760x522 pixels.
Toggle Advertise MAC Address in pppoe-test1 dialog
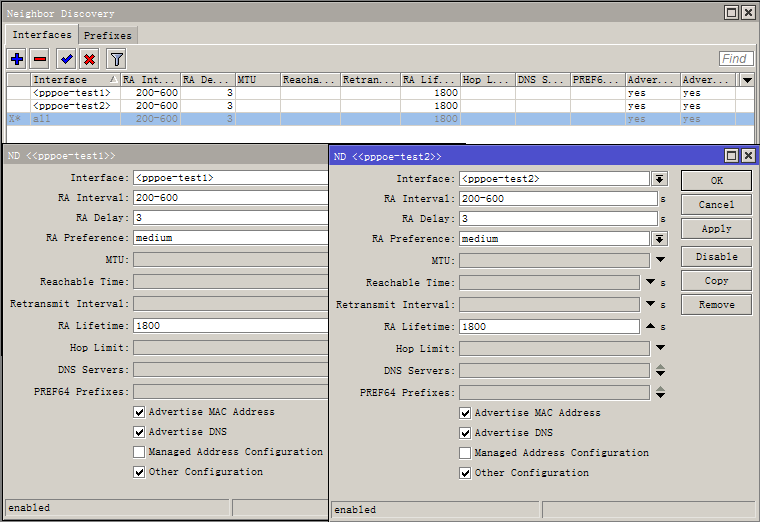[139, 412]
